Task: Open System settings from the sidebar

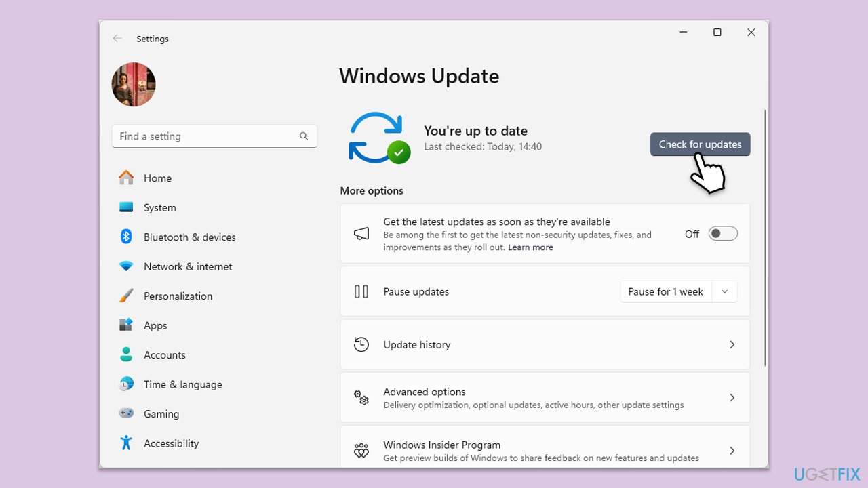Action: point(159,207)
